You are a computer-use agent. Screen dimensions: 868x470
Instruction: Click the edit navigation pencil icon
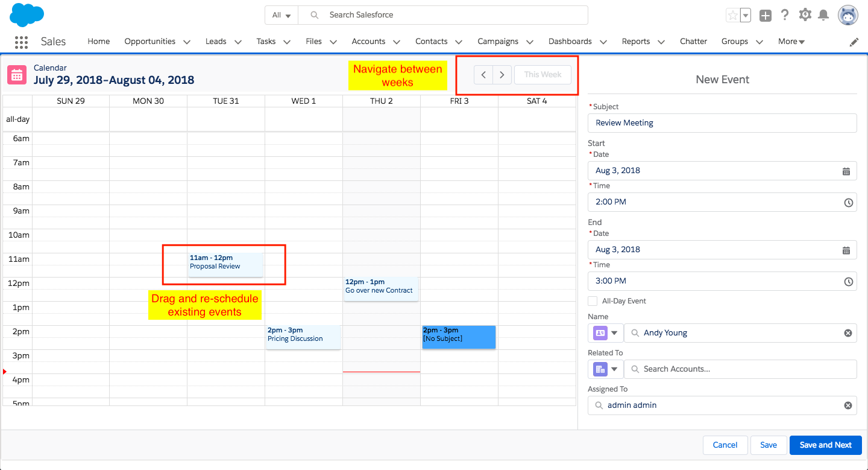pos(854,42)
